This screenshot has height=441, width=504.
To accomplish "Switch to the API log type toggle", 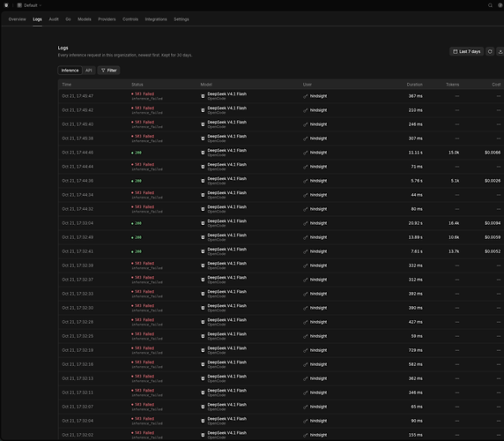I will click(x=89, y=71).
